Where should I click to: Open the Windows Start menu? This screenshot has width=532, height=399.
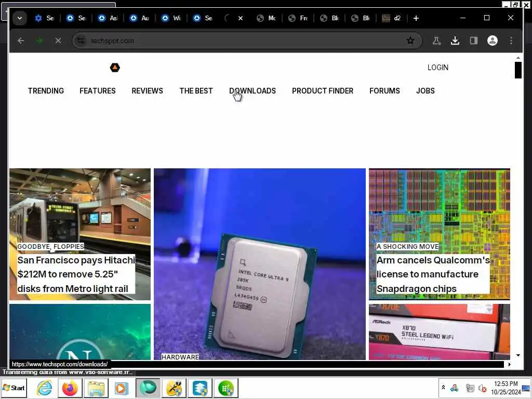tap(14, 388)
